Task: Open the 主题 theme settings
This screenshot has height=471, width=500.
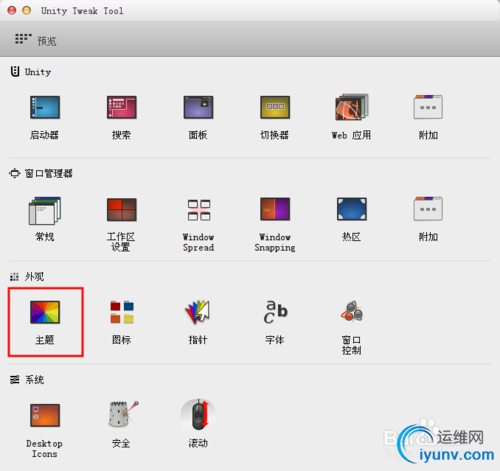Action: pos(45,322)
